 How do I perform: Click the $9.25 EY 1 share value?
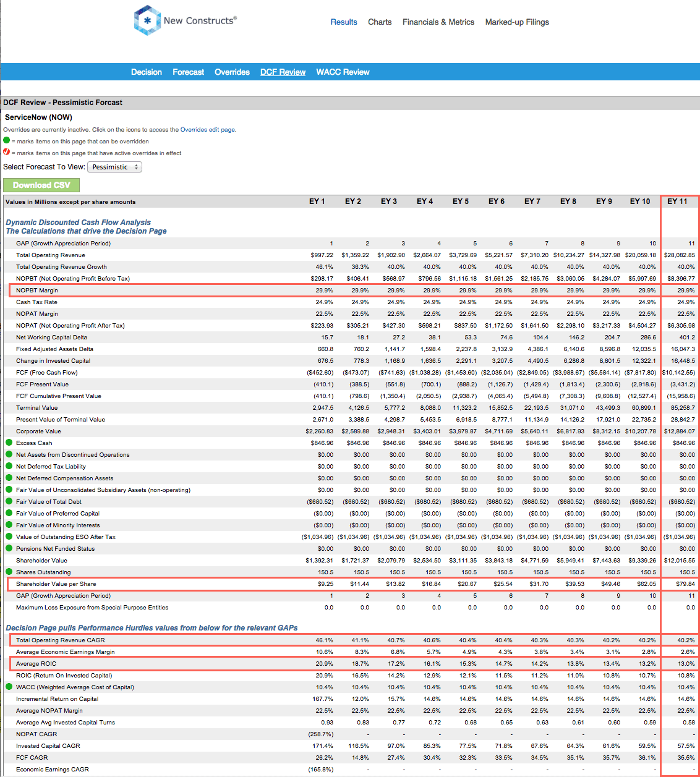pyautogui.click(x=325, y=584)
